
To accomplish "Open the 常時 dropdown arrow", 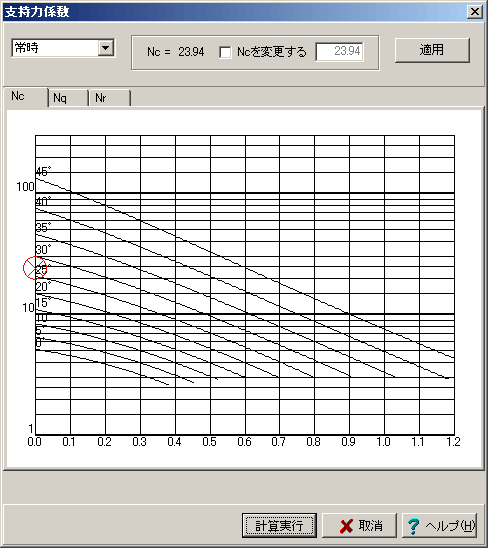I will point(106,48).
